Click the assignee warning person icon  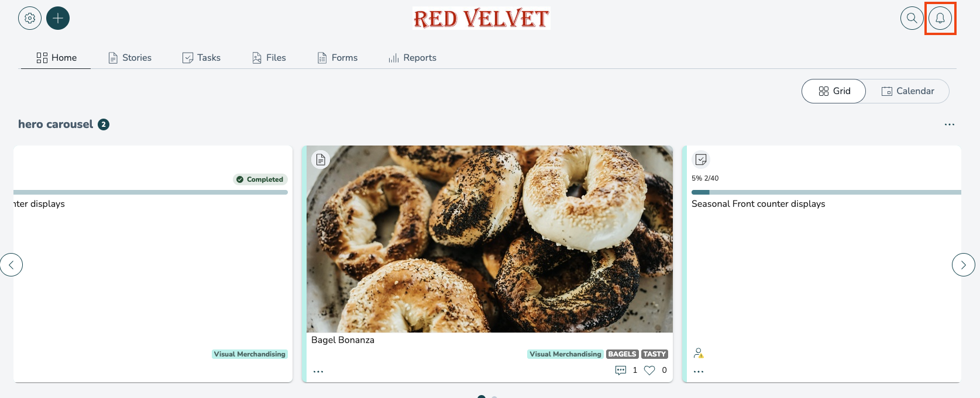click(699, 353)
